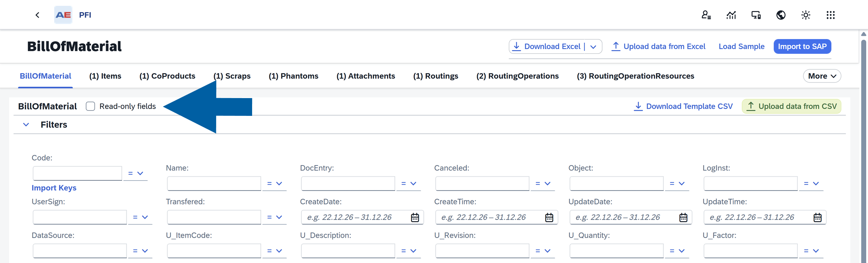Open the (1) Phantoms tab
The image size is (868, 263).
coord(293,76)
